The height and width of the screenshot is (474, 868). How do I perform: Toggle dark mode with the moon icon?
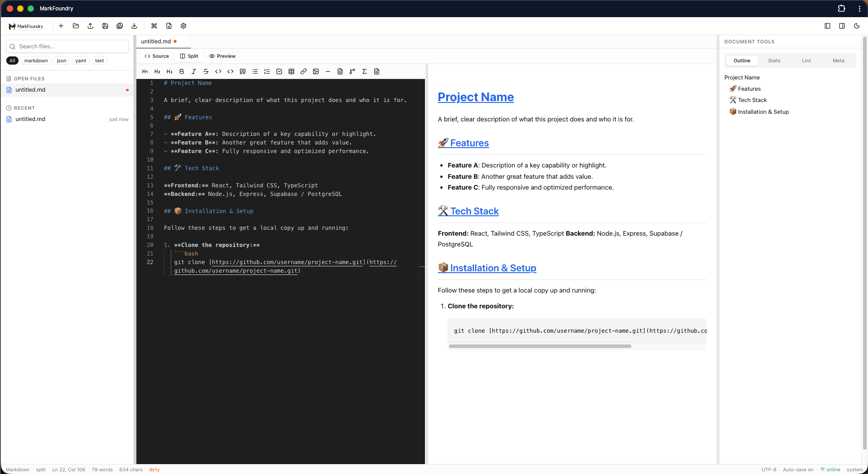coord(857,26)
